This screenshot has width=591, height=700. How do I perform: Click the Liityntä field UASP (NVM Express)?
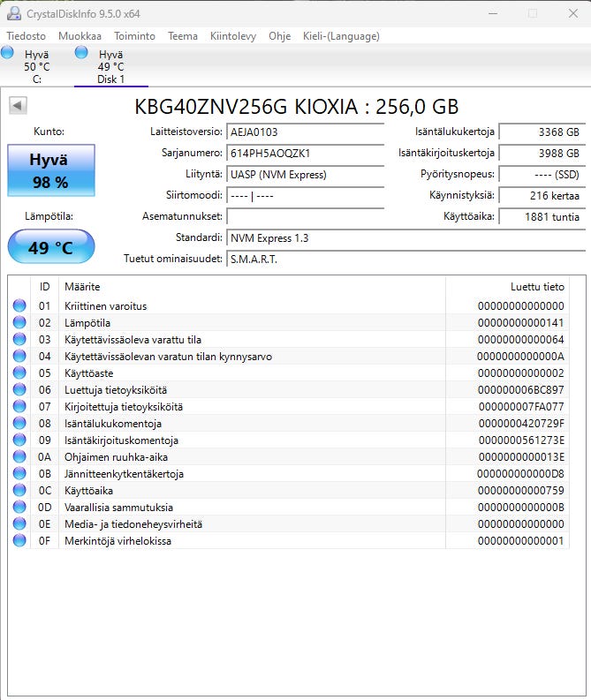pos(306,174)
